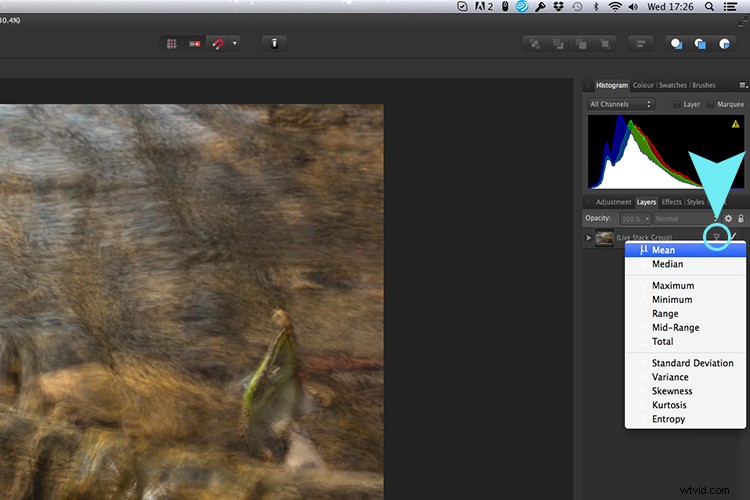Open the Swatches tab

[673, 85]
